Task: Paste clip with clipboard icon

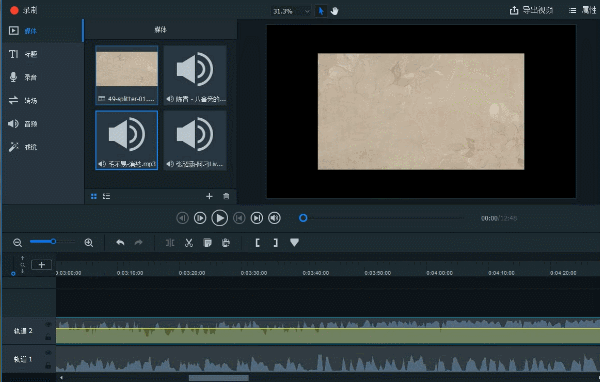Action: (226, 243)
